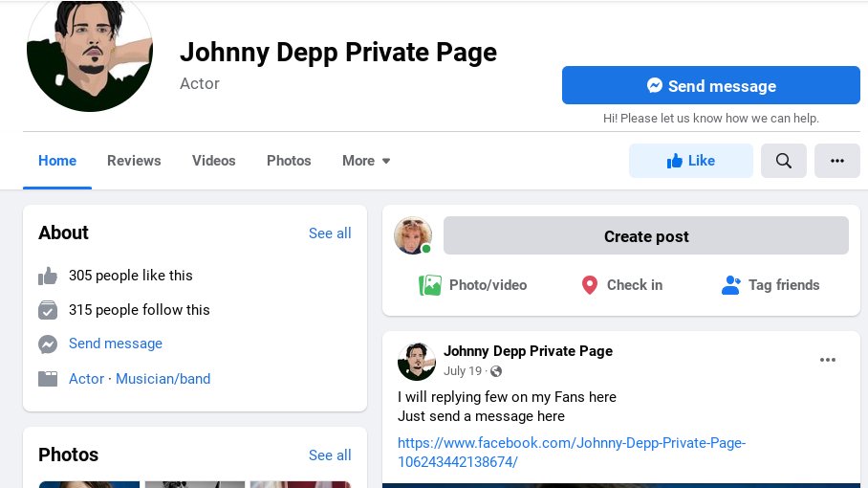Click See all in Photos section

[330, 455]
